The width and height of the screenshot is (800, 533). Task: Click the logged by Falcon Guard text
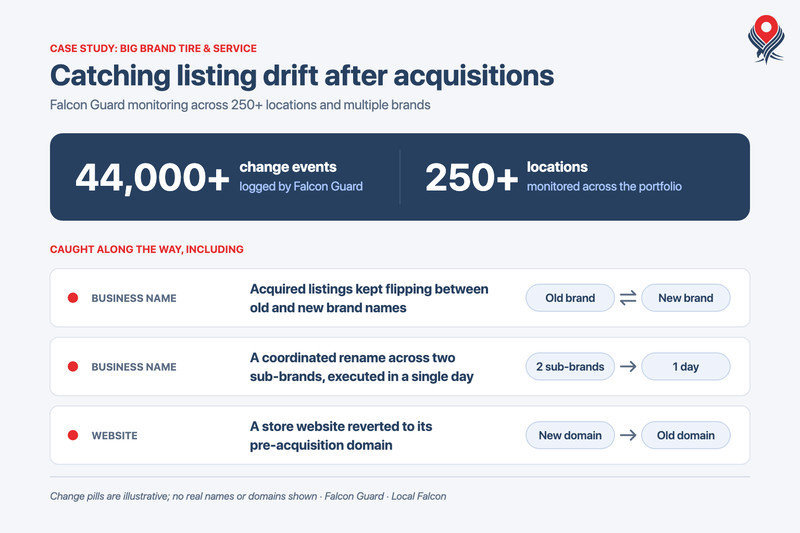pos(301,187)
